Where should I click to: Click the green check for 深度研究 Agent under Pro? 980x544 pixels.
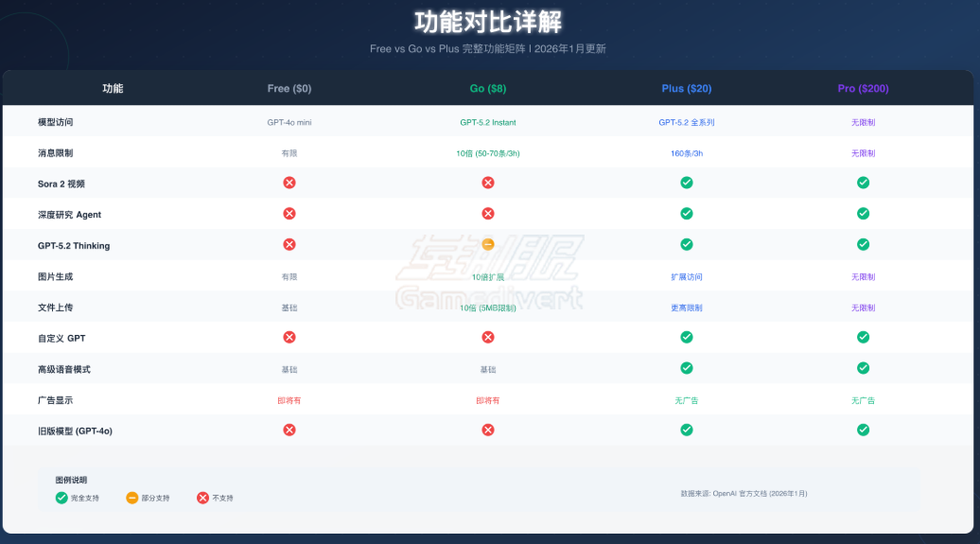pos(863,214)
